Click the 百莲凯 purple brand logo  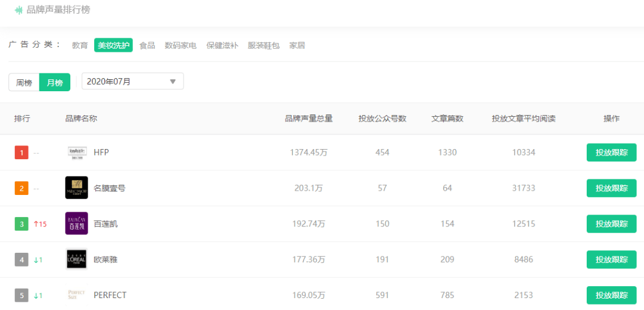76,224
